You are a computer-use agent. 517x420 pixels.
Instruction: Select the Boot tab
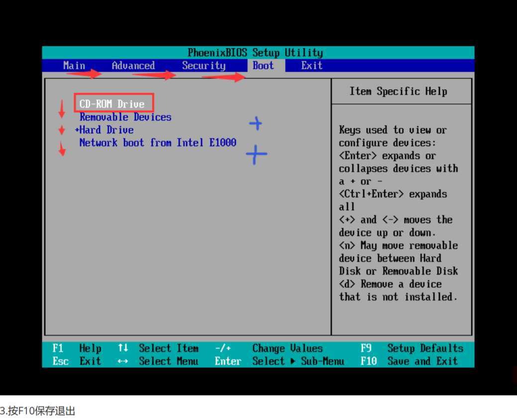263,65
